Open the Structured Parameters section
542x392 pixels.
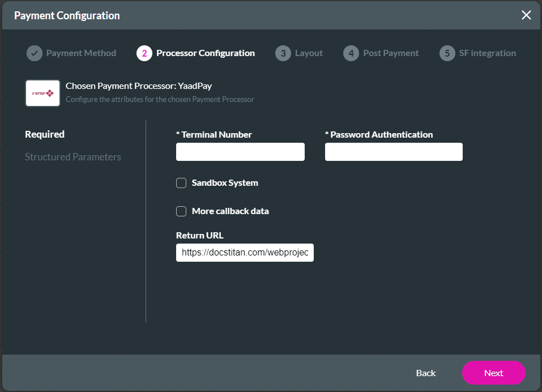tap(73, 157)
